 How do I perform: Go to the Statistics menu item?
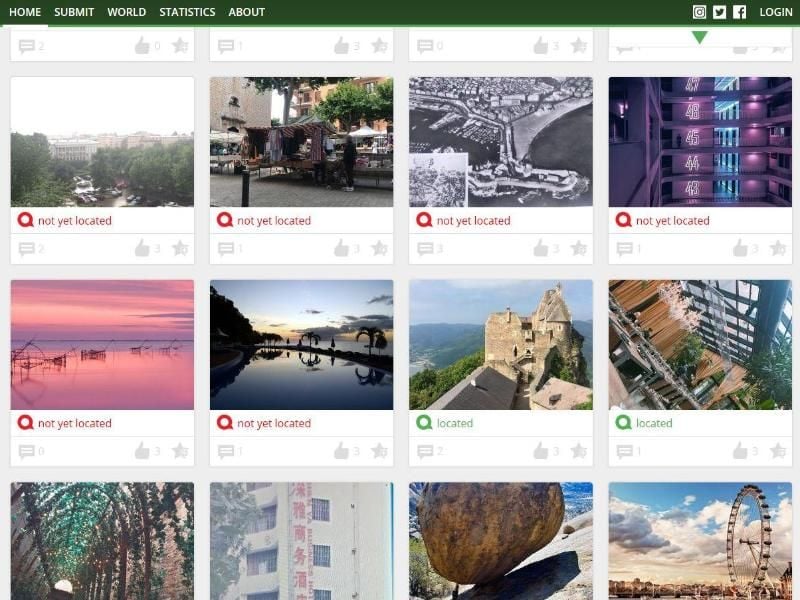[187, 12]
